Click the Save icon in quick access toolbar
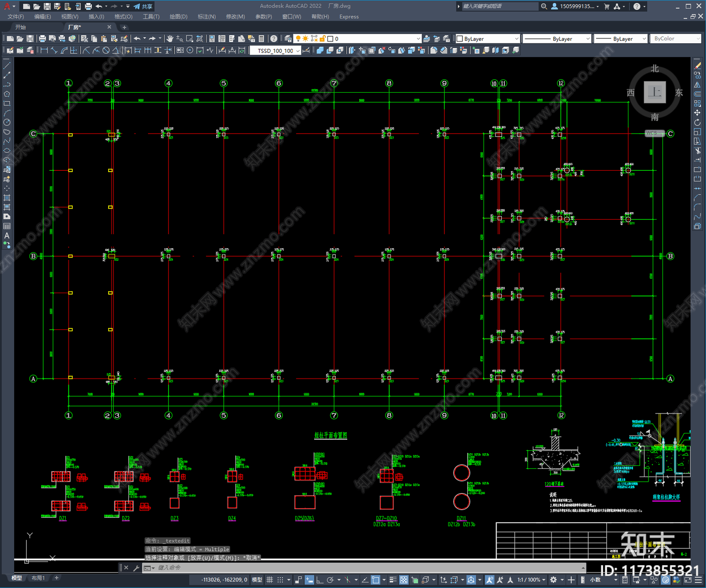This screenshot has width=706, height=588. point(47,6)
